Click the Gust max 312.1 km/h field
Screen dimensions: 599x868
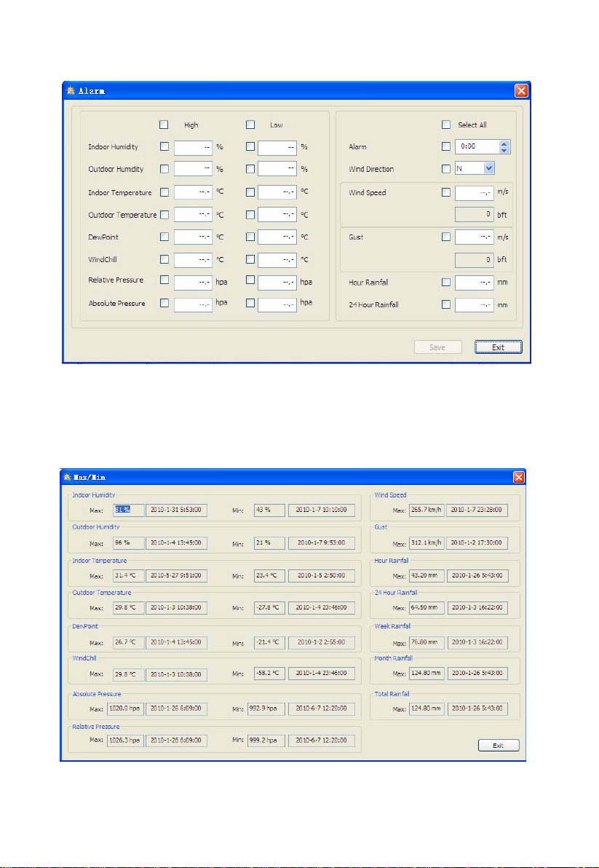click(x=427, y=543)
